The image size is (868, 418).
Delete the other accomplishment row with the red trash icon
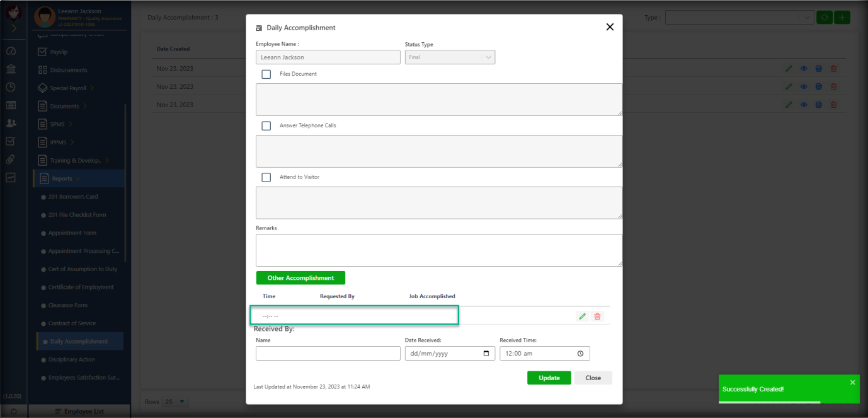(x=597, y=316)
